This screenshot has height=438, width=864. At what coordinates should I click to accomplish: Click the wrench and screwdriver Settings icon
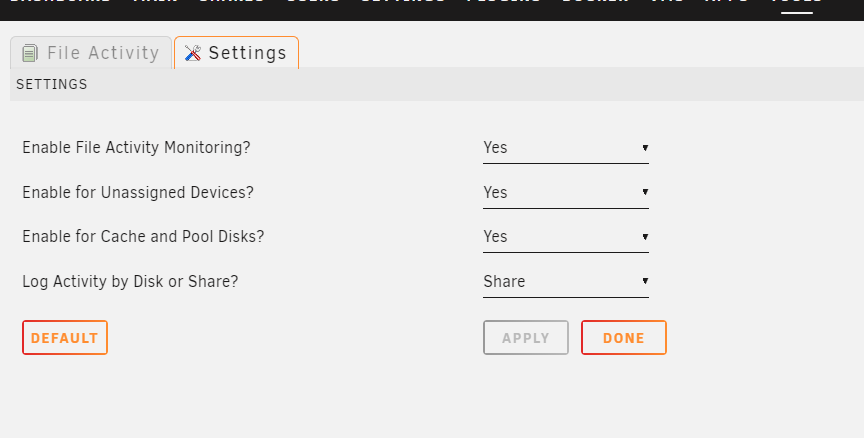[193, 53]
